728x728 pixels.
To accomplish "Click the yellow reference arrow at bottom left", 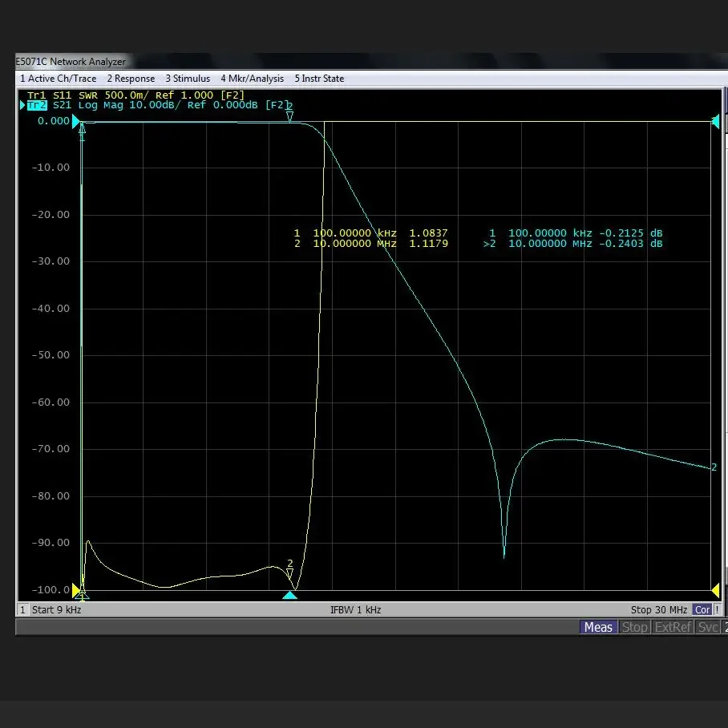I will click(79, 590).
